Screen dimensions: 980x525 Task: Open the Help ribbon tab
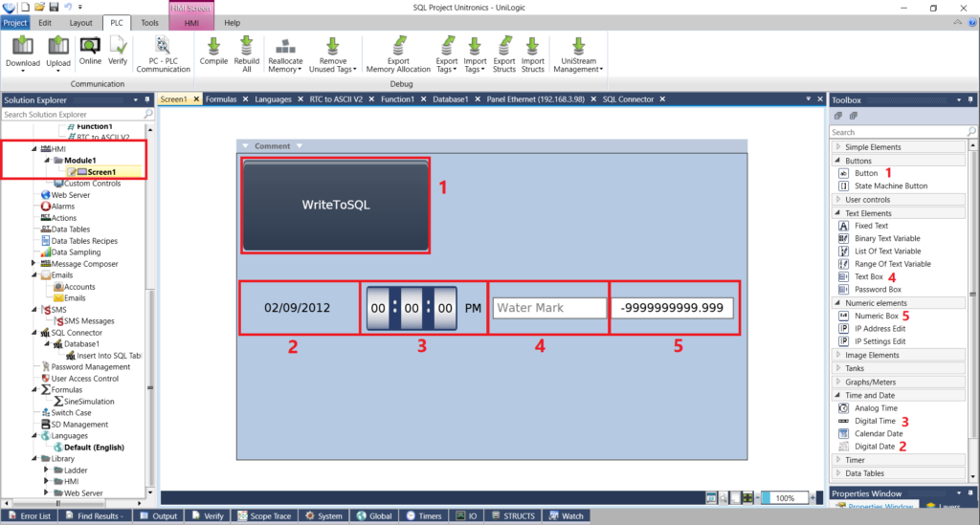click(x=232, y=23)
